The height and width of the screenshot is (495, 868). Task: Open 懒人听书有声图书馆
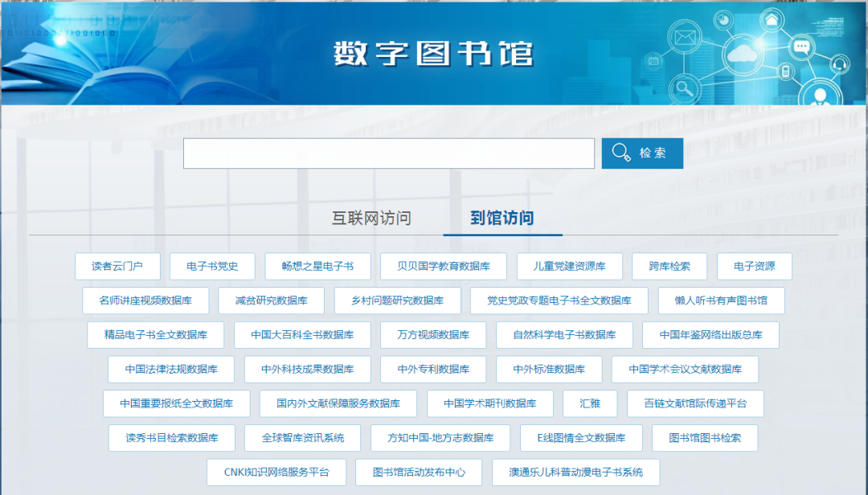(721, 301)
